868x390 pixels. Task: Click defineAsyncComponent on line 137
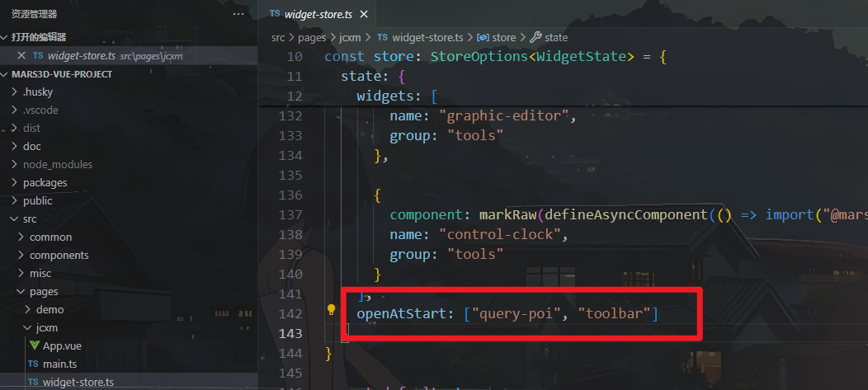coord(626,214)
